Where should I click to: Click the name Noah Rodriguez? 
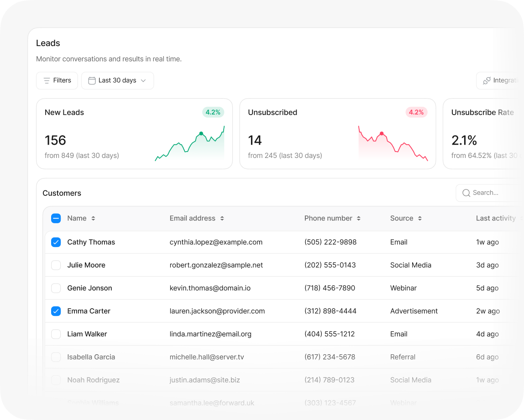93,380
